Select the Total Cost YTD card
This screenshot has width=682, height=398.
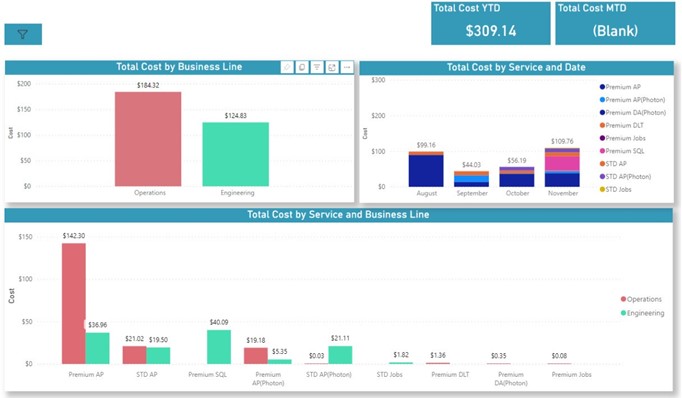(491, 23)
